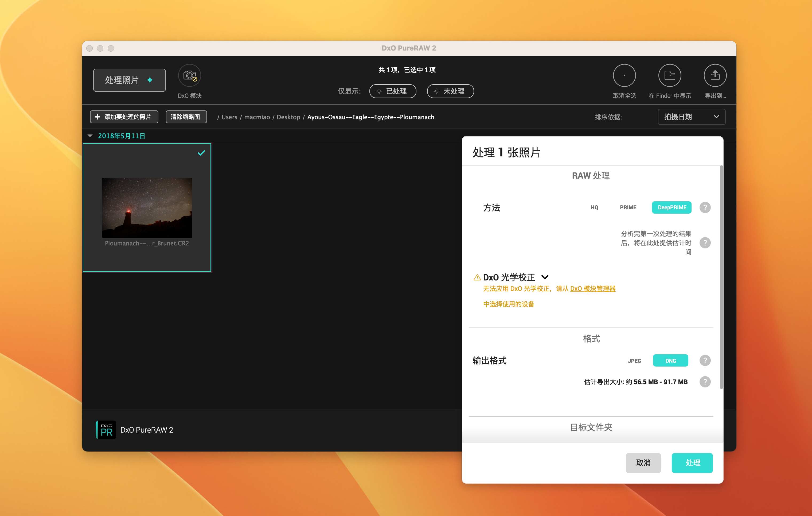Click the help icon next to DeepPRIME
Viewport: 812px width, 516px height.
coord(705,207)
